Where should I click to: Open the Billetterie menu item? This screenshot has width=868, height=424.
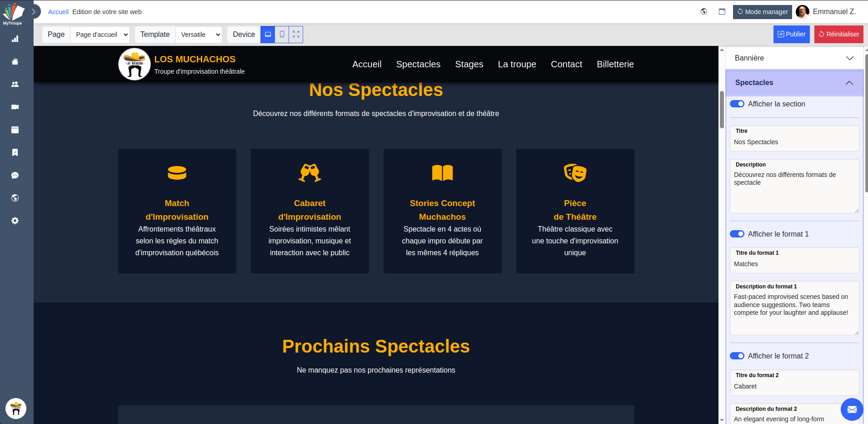[615, 64]
